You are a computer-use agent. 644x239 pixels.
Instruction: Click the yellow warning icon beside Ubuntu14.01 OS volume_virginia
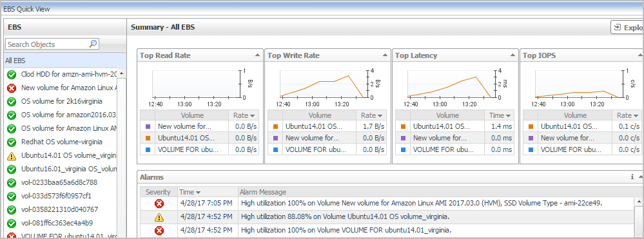pyautogui.click(x=12, y=156)
